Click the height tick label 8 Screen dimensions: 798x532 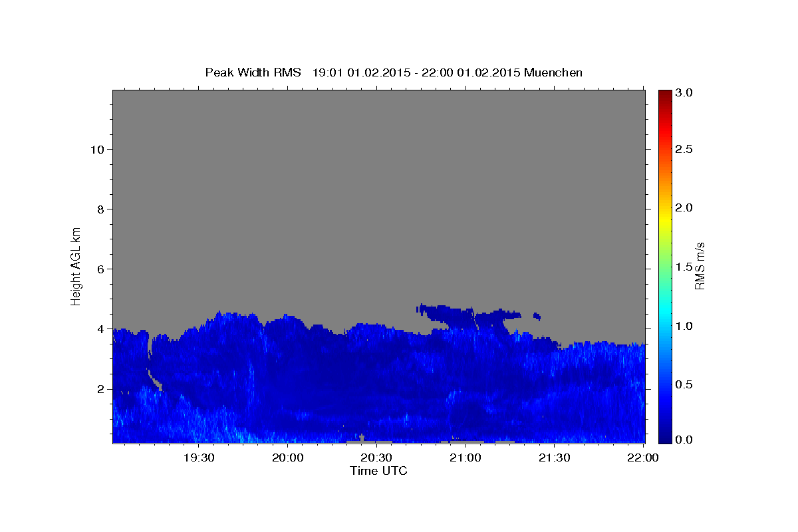(x=101, y=209)
